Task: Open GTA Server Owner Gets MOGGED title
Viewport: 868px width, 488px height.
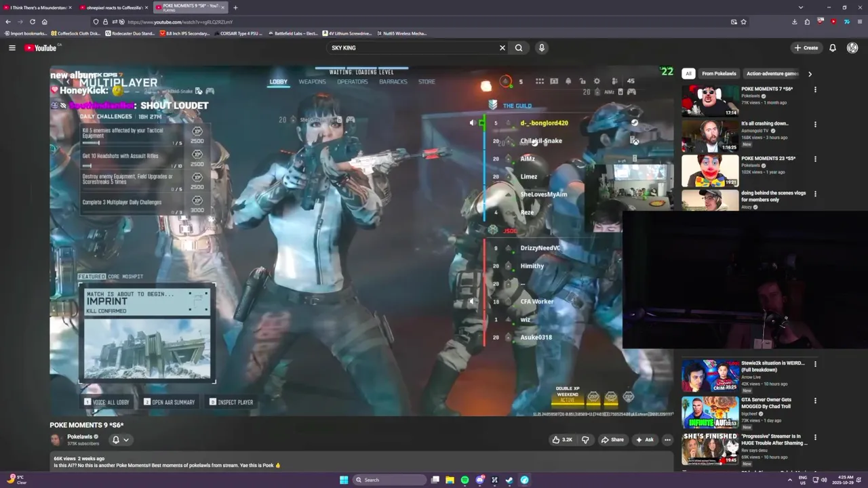Action: click(766, 403)
